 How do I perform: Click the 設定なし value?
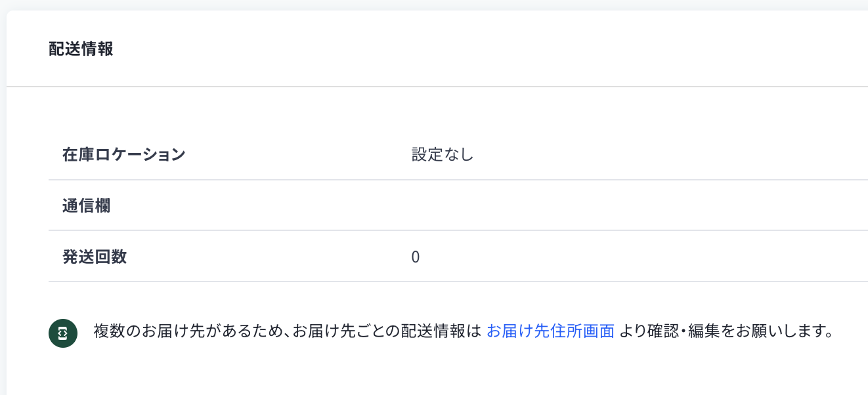point(443,155)
